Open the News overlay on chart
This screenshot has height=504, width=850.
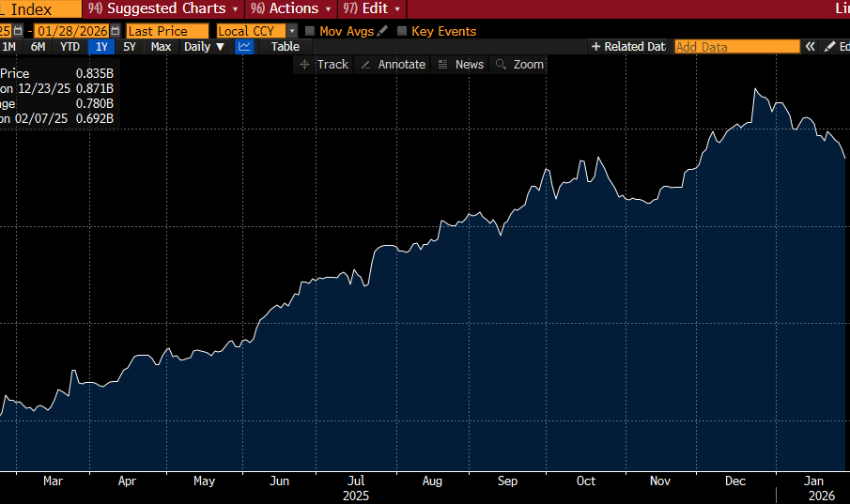click(460, 64)
